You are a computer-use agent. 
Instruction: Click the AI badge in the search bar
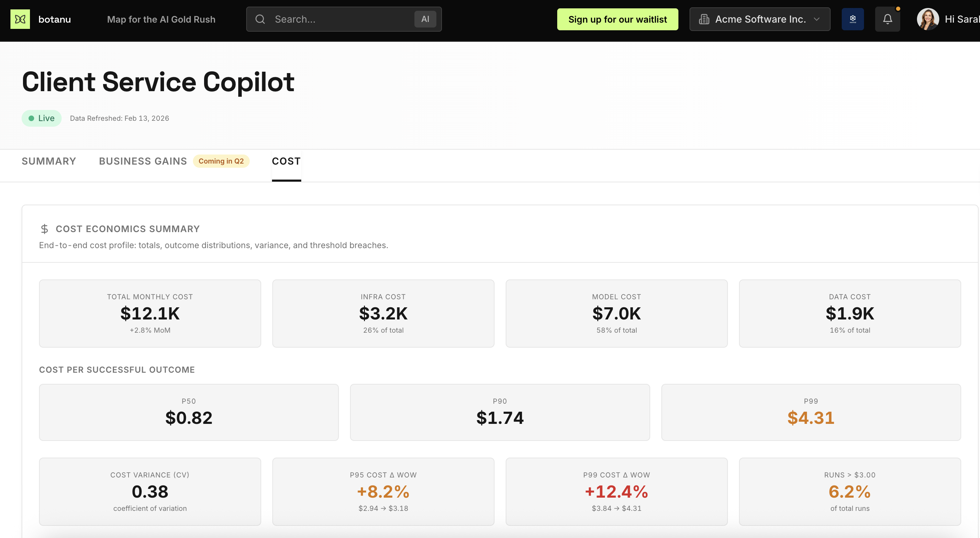coord(425,19)
